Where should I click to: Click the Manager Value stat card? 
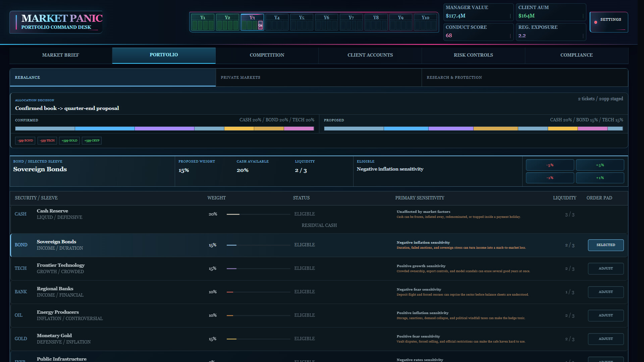[x=478, y=12]
